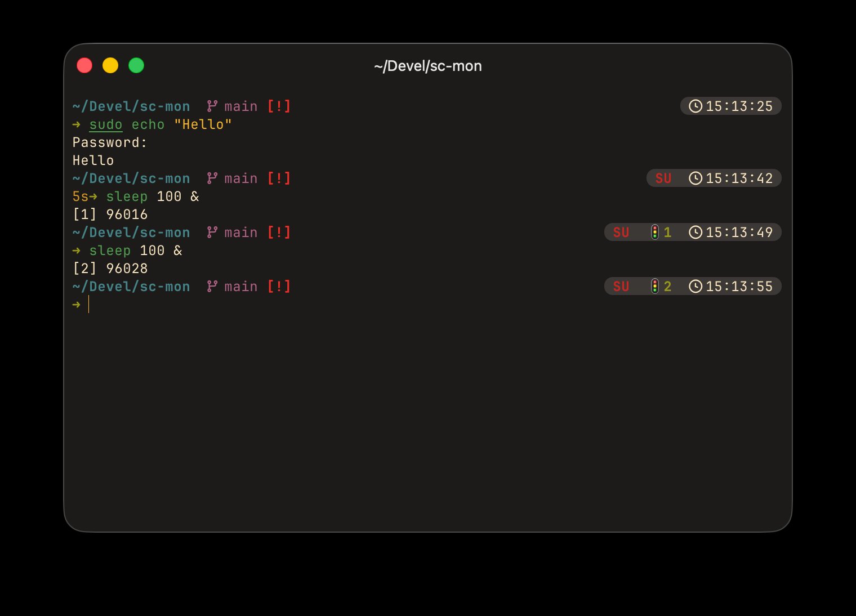The image size is (856, 616).
Task: Click the git branch icon on the first prompt
Action: 212,106
